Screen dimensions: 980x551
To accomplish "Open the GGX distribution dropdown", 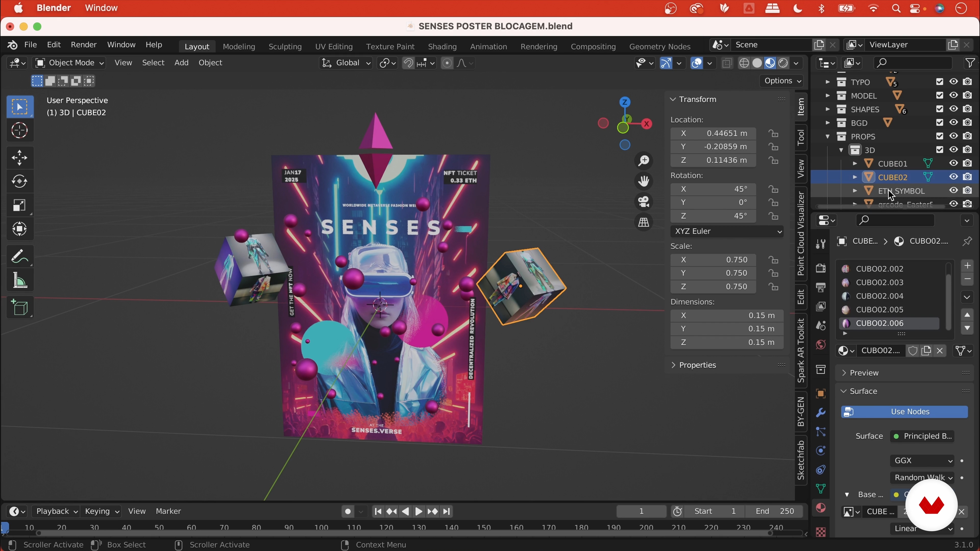I will click(922, 461).
